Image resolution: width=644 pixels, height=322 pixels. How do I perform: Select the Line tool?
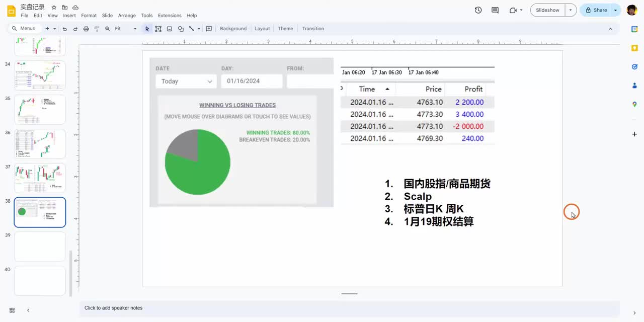point(191,29)
